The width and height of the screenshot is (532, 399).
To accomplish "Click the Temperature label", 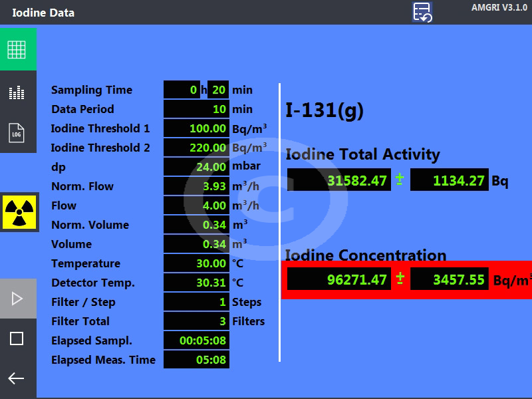I will 86,263.
